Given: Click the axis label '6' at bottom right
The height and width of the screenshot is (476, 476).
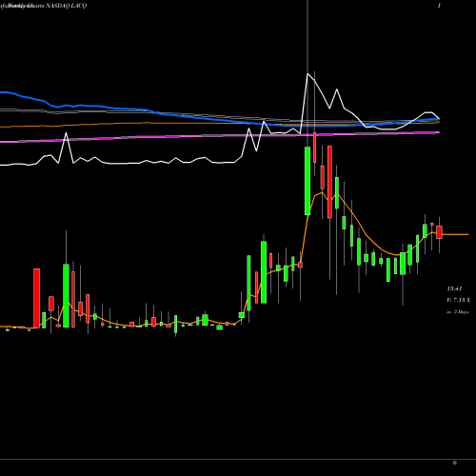Looking at the screenshot, I should click(x=455, y=463).
